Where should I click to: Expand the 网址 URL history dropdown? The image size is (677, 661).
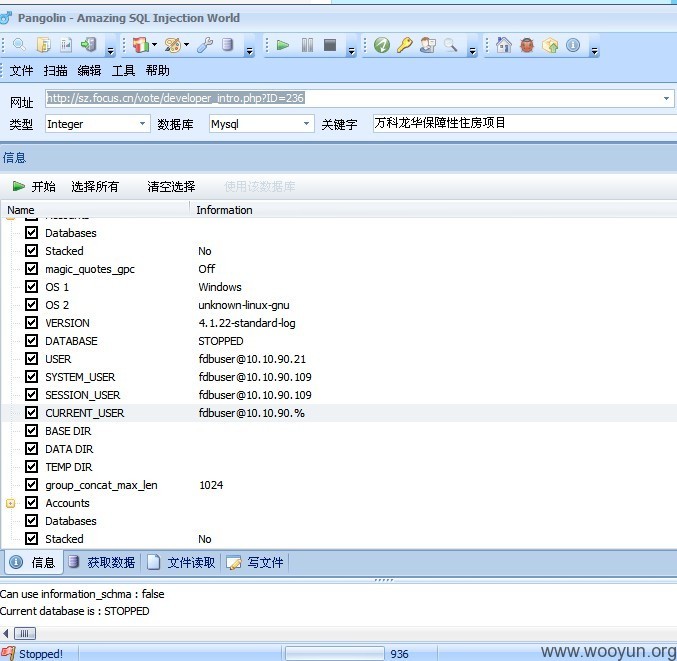click(x=666, y=98)
